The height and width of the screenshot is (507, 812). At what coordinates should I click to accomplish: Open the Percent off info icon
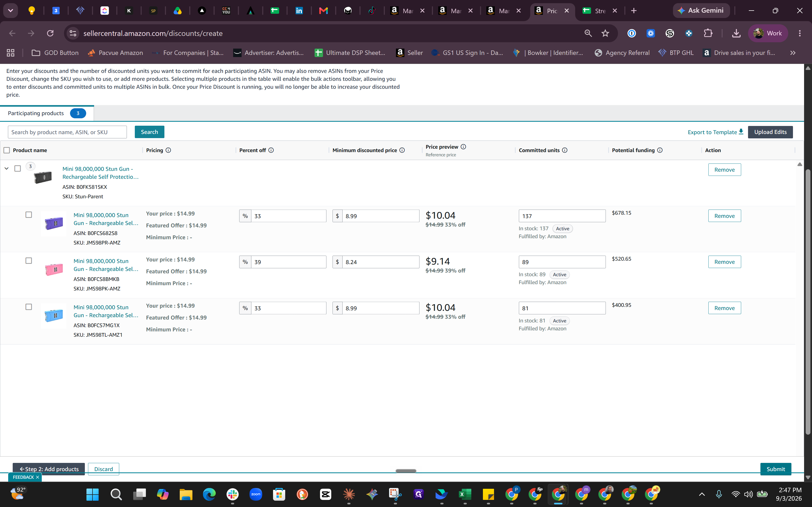point(271,150)
